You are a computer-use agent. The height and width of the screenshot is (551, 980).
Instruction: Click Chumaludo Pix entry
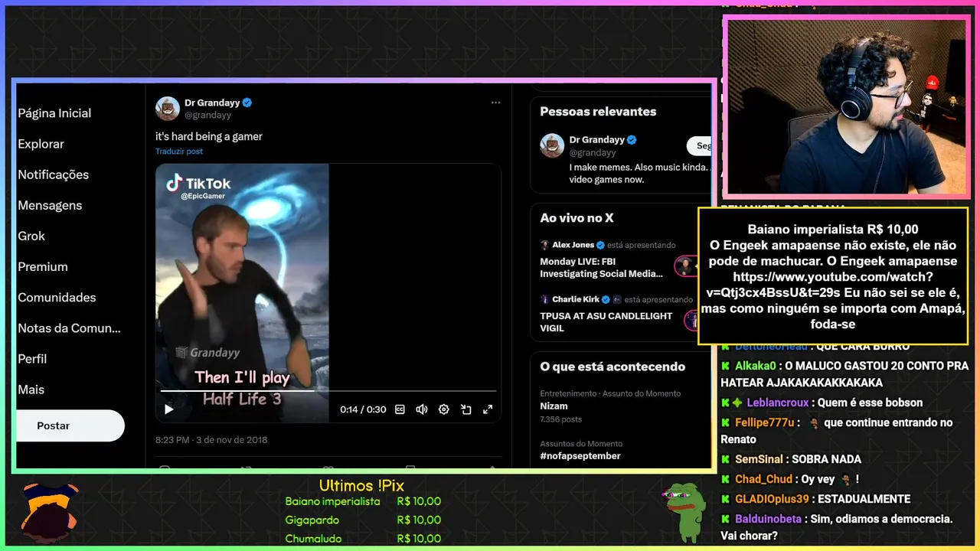tap(363, 539)
